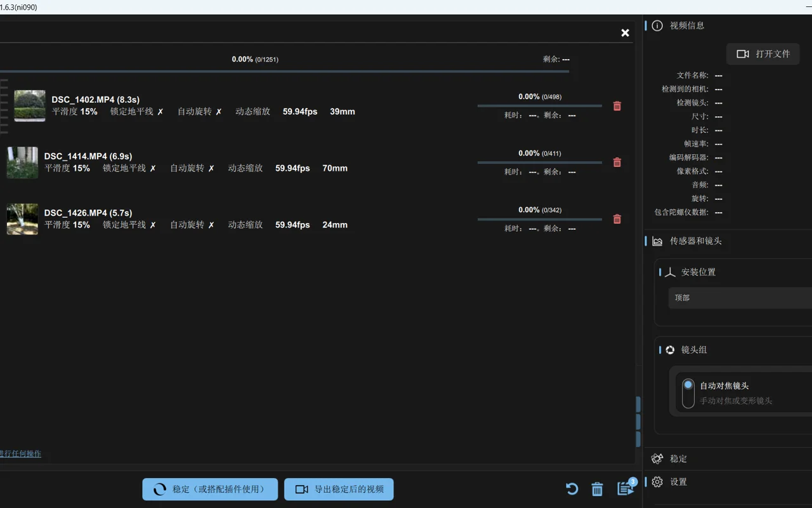Click the circular reset arrow icon at bottom
Screen dimensions: 812x508
pyautogui.click(x=572, y=489)
